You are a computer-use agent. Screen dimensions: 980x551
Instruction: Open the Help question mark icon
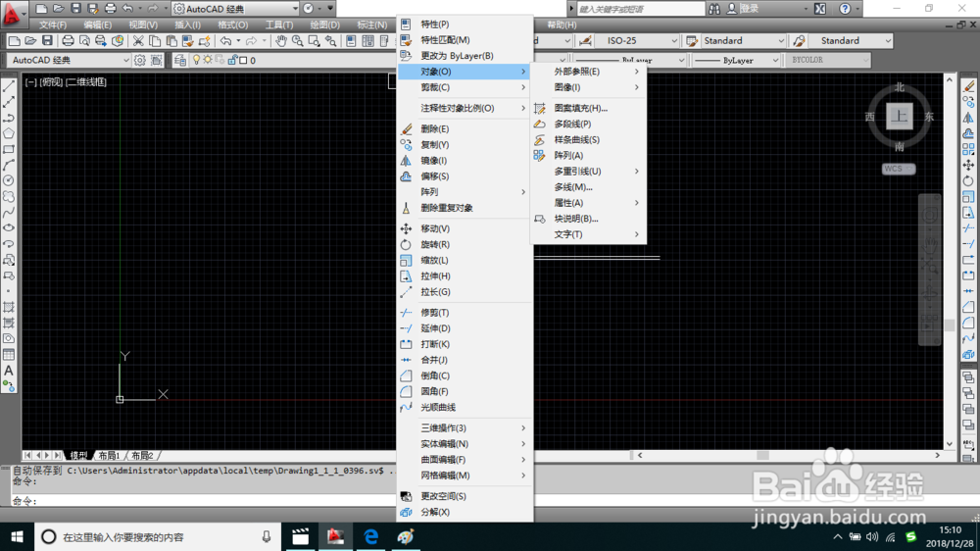coord(845,9)
